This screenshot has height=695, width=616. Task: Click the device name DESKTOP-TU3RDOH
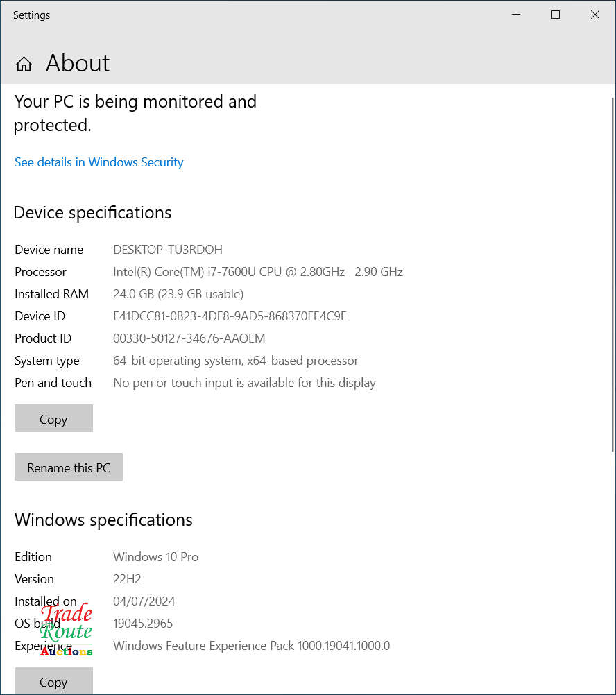167,250
